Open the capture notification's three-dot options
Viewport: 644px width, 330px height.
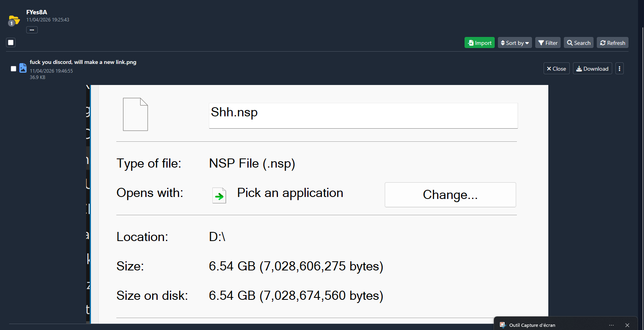(x=611, y=325)
